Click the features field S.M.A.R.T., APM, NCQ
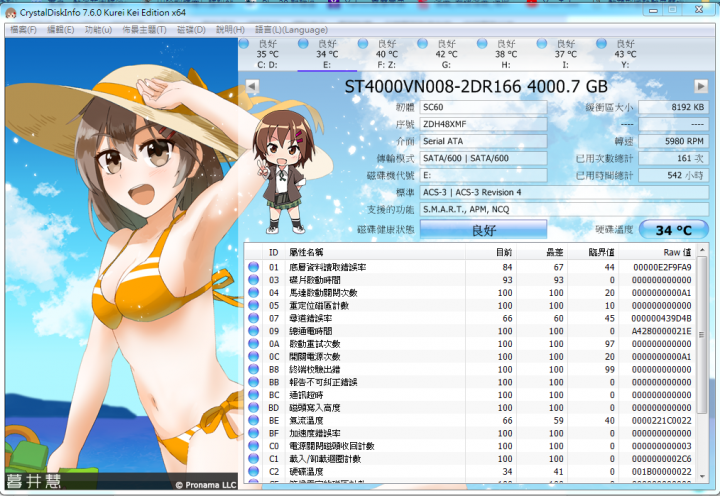This screenshot has height=496, width=720. (x=564, y=209)
